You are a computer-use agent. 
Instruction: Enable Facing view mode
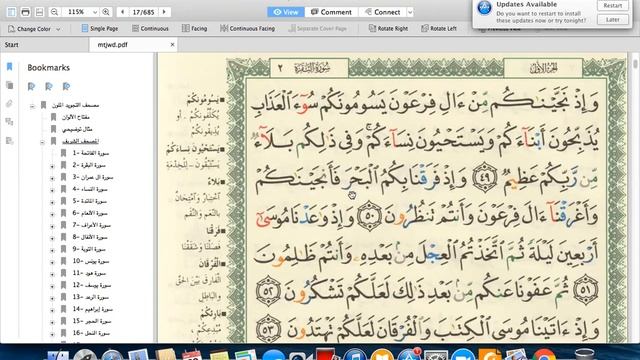(195, 28)
